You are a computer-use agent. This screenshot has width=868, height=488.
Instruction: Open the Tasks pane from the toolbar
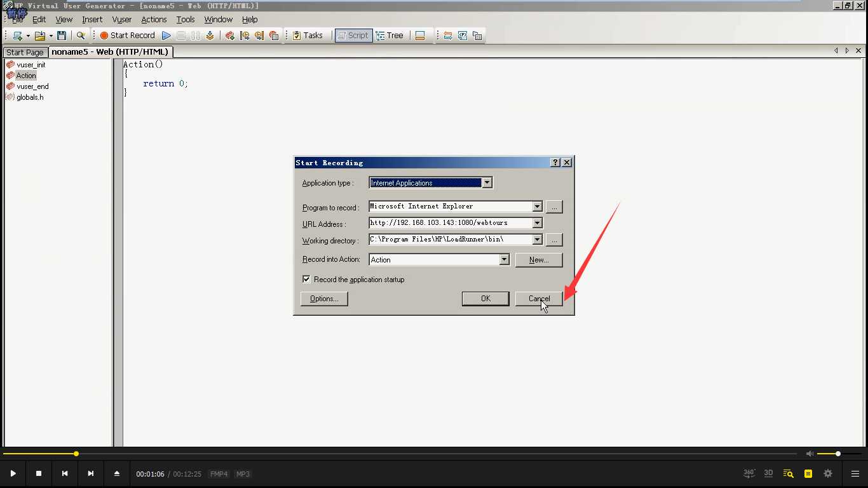[308, 36]
